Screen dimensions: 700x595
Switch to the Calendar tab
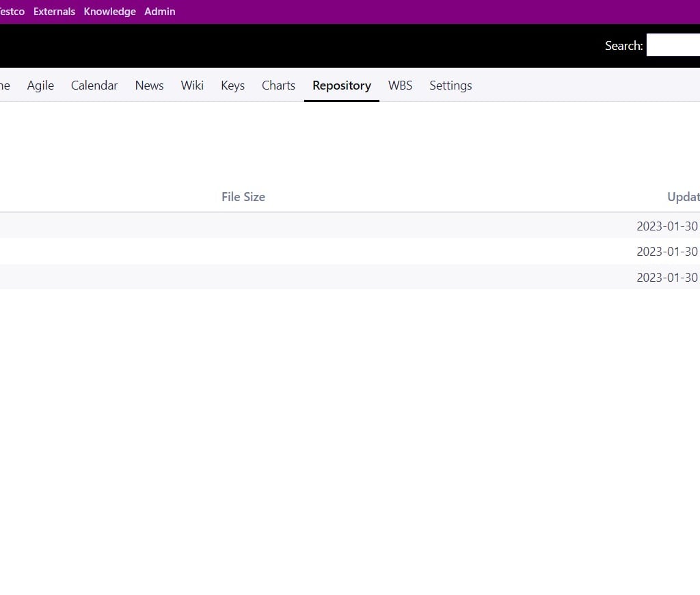click(x=94, y=85)
